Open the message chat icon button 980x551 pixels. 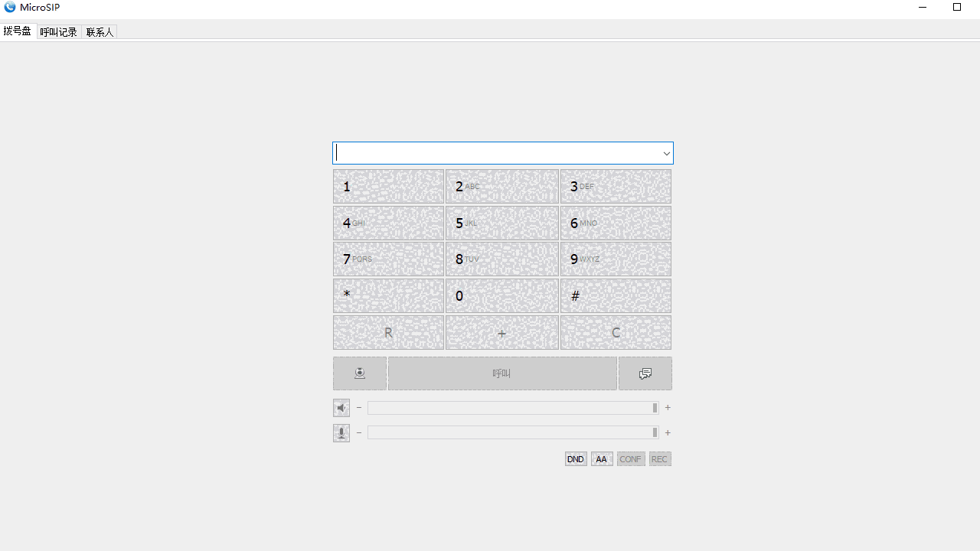point(645,373)
